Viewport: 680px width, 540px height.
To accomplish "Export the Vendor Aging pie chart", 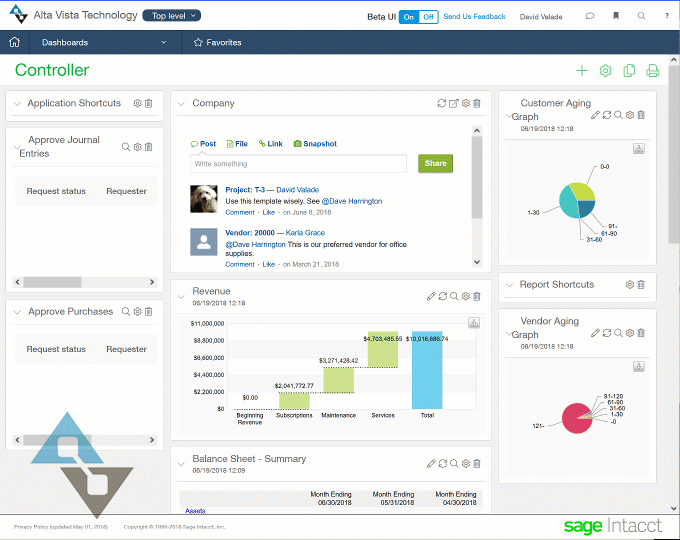I will click(638, 367).
